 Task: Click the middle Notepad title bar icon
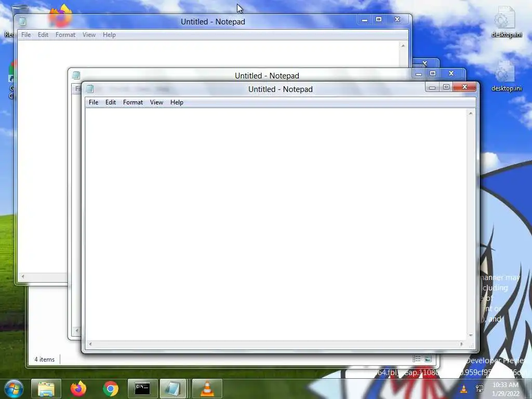tap(76, 75)
